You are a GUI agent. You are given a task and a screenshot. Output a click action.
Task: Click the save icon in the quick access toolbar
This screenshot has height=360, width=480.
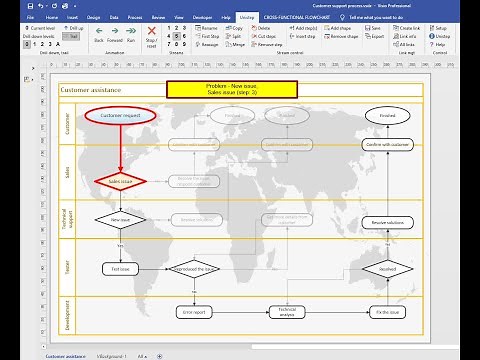pos(30,6)
